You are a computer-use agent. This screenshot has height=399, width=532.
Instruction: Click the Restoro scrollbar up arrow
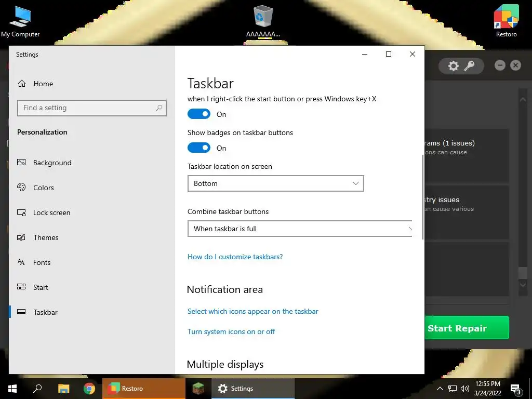click(523, 99)
